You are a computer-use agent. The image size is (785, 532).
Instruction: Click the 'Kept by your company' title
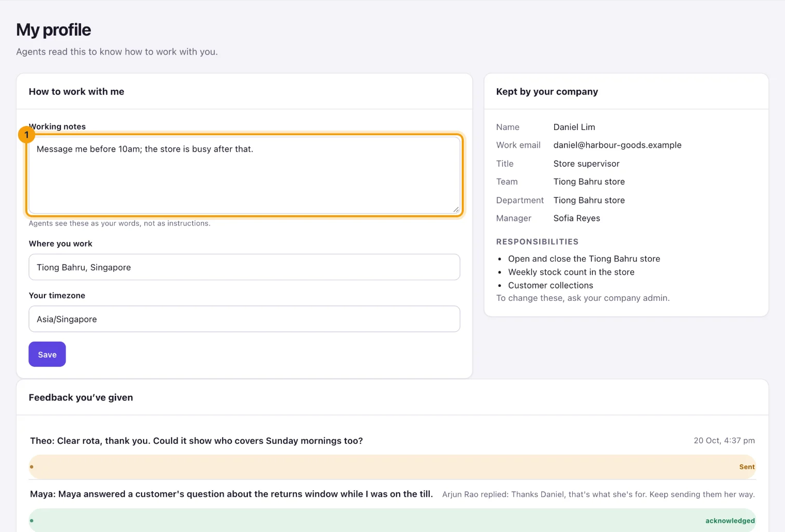coord(547,91)
